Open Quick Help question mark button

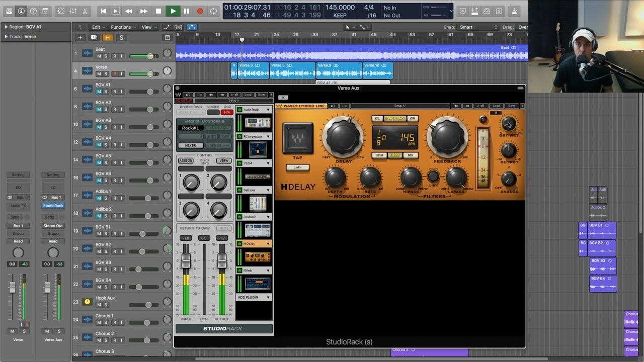click(33, 11)
